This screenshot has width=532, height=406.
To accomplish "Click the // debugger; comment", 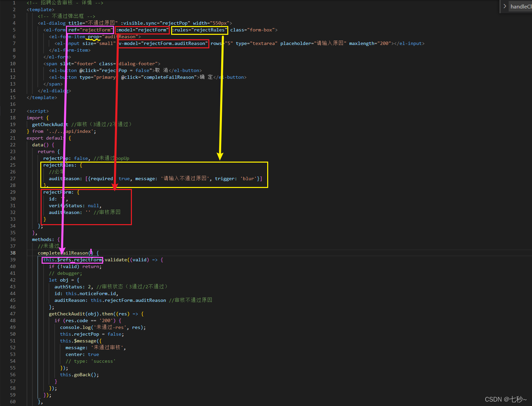I will tap(65, 273).
